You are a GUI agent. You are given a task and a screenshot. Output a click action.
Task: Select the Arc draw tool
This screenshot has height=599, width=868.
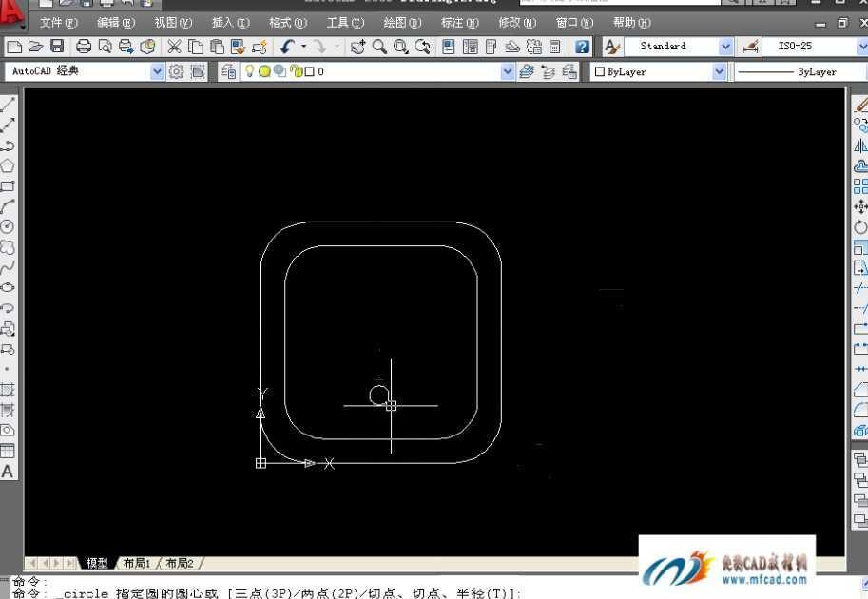pos(8,206)
